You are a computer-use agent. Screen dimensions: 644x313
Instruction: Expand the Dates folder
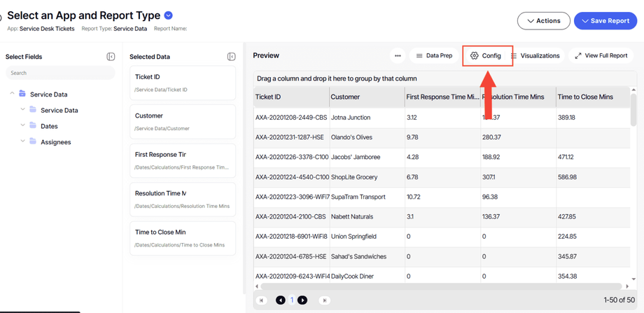[23, 126]
